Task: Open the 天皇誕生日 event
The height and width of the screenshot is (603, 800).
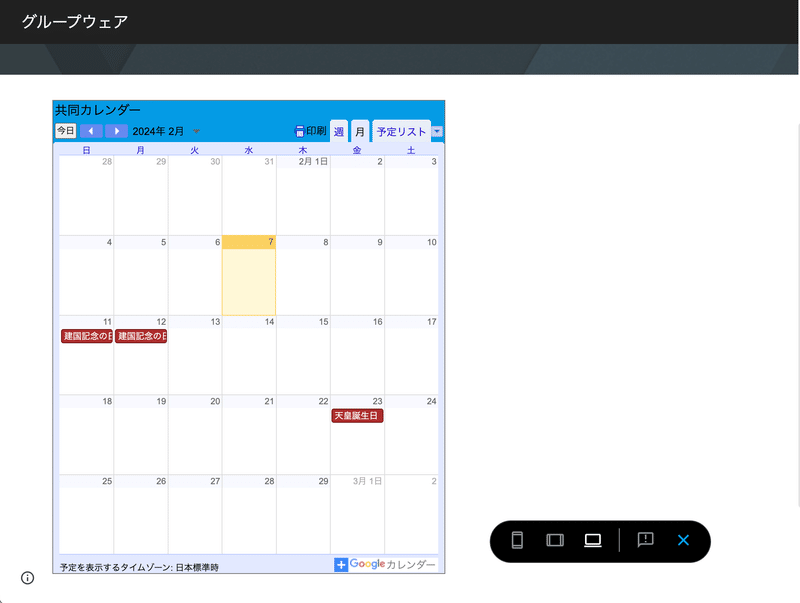Action: [357, 416]
